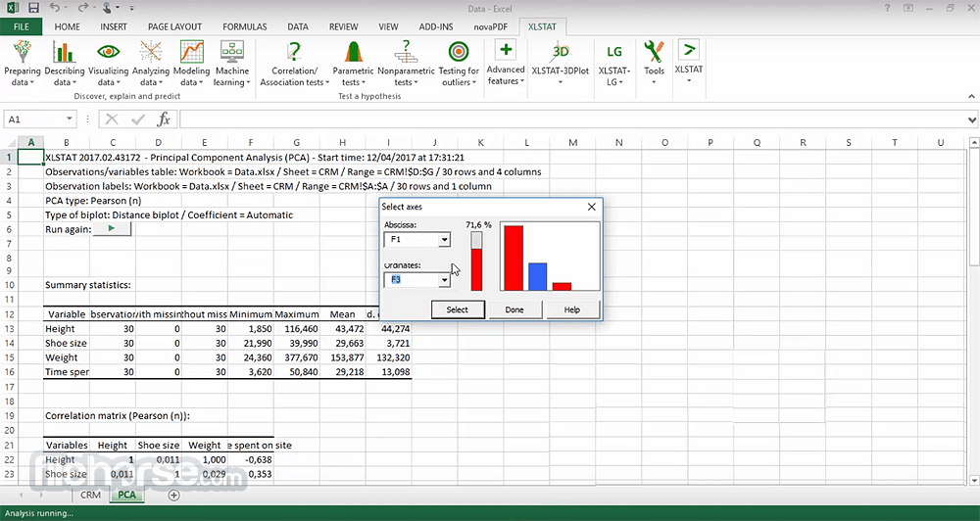Select column header N
This screenshot has height=521, width=980.
click(618, 142)
